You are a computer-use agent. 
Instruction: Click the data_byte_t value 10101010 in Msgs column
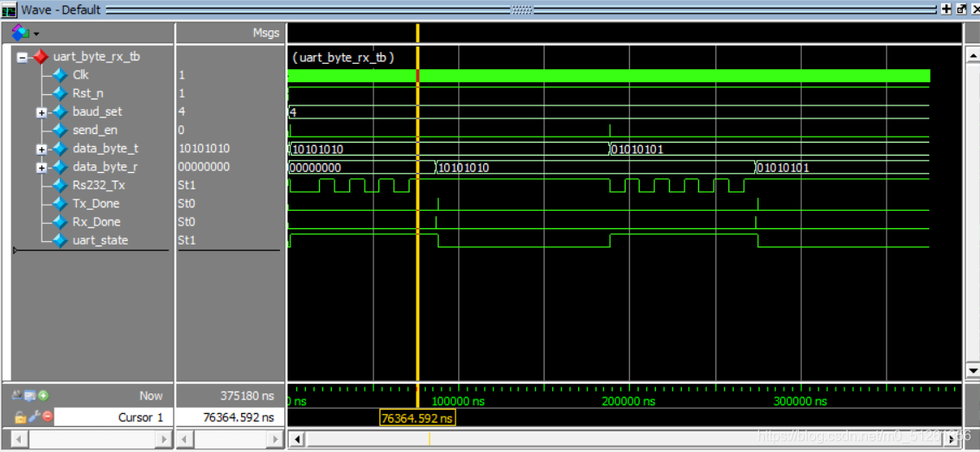204,149
